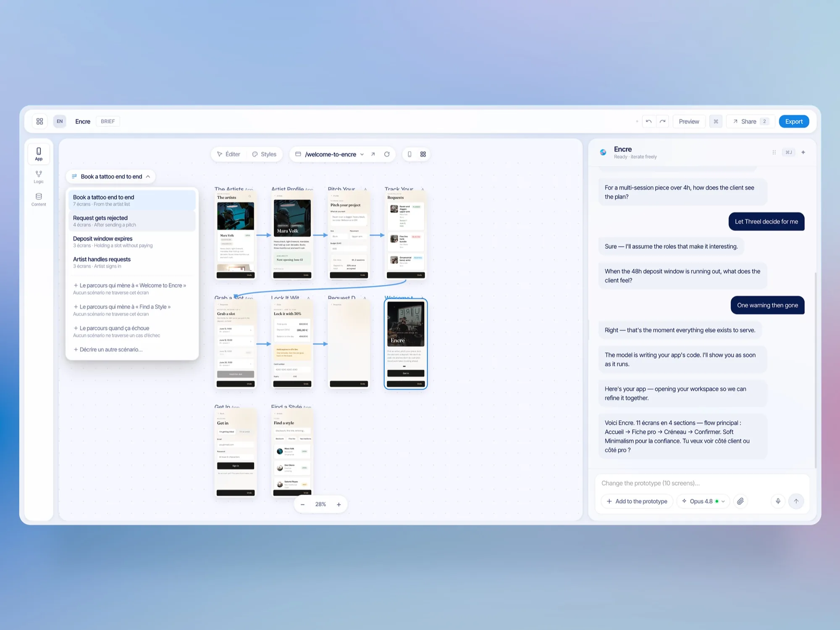Collapse the Book a tattoo end to end dropdown
Image resolution: width=840 pixels, height=630 pixels.
click(111, 177)
